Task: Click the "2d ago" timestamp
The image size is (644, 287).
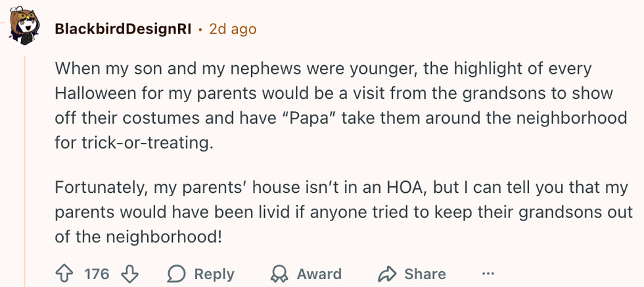Action: tap(233, 30)
